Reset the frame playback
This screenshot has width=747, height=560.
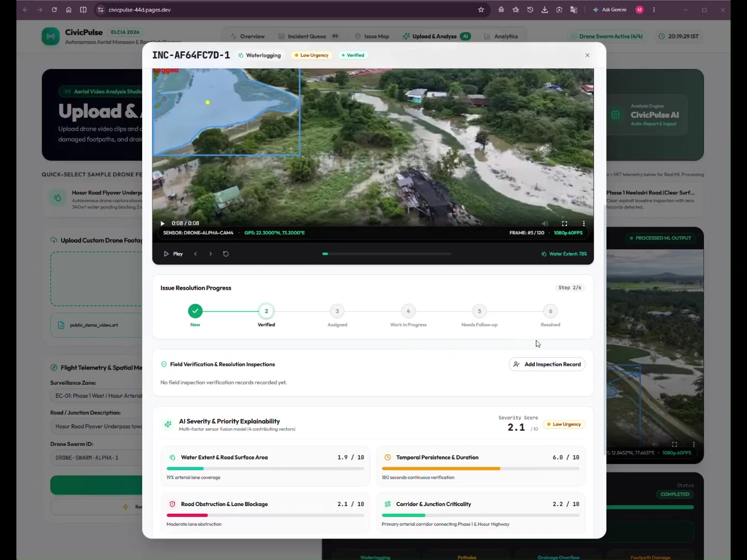tap(226, 254)
